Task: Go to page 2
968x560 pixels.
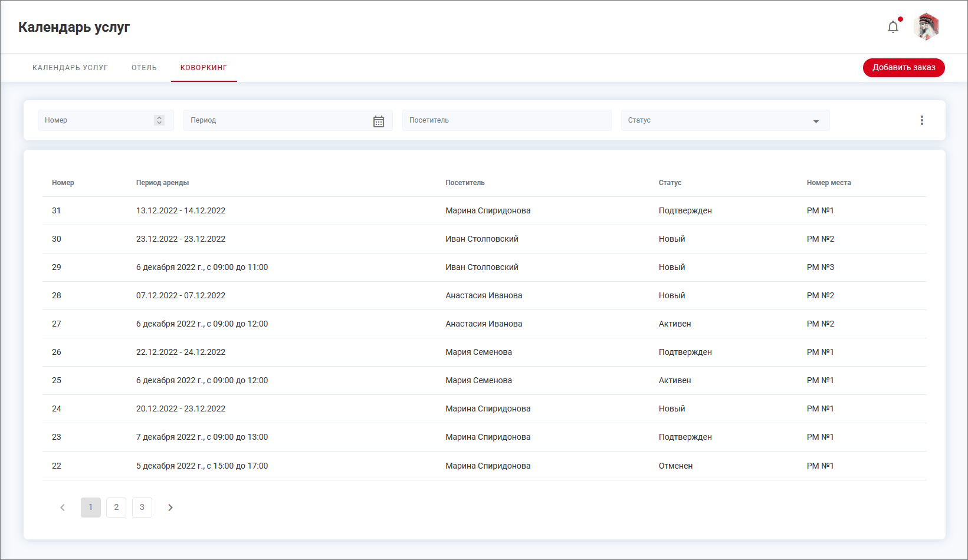Action: 116,508
